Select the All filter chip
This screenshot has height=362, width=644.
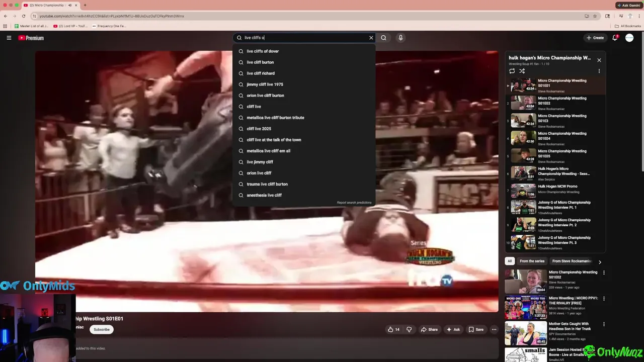[510, 261]
